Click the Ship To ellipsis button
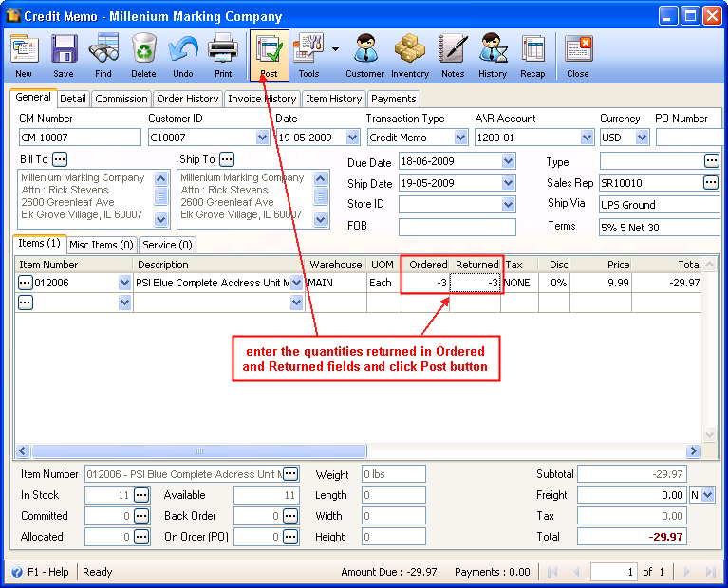The image size is (728, 588). [227, 159]
